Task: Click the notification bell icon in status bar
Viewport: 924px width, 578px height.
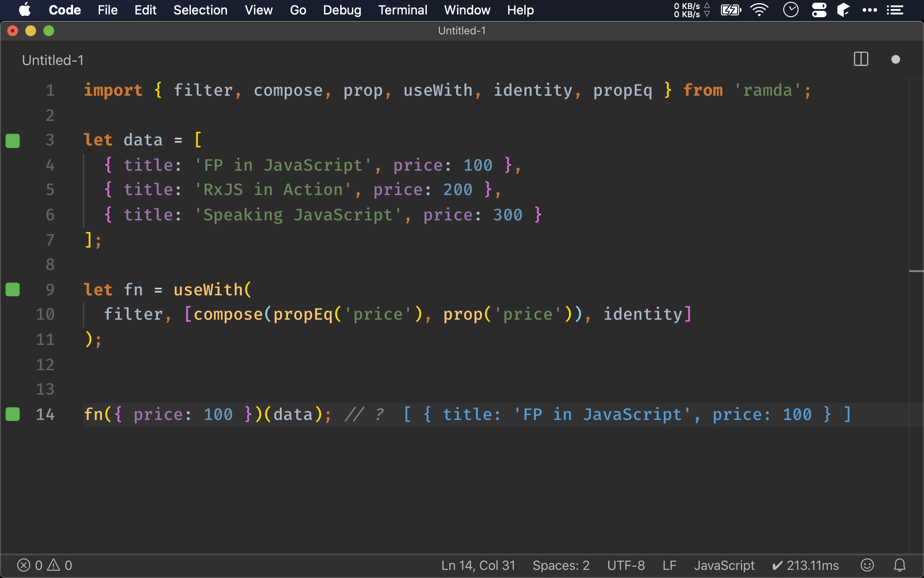Action: (897, 565)
